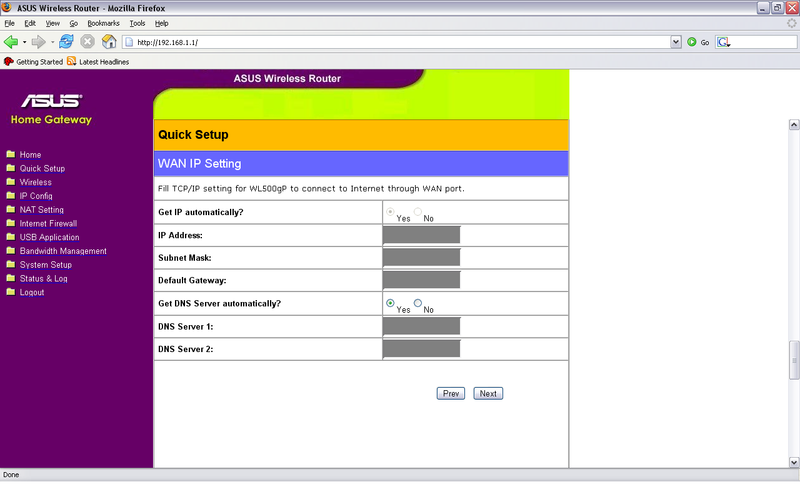Click the folder icon beside Home
This screenshot has width=800, height=484.
(x=11, y=154)
